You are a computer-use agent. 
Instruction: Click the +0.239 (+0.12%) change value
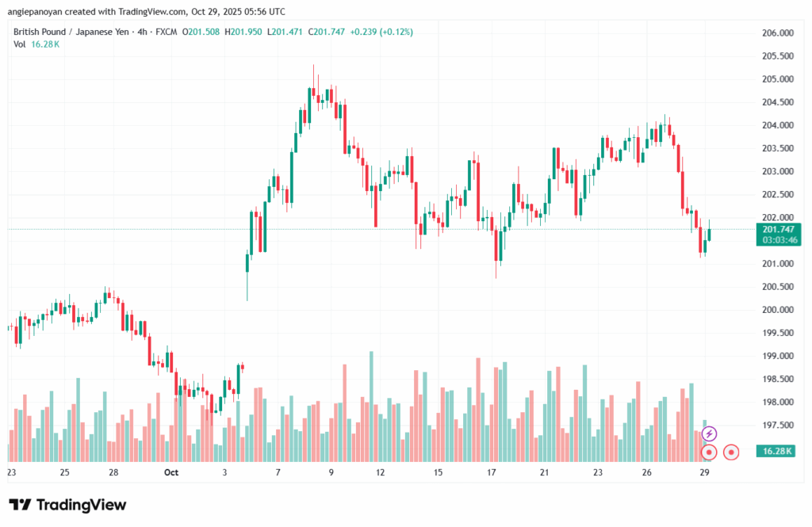tap(383, 32)
